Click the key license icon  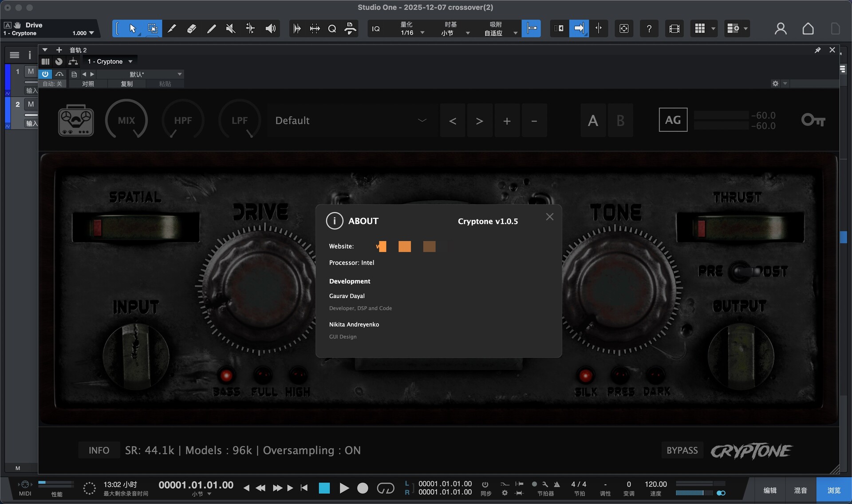click(813, 120)
